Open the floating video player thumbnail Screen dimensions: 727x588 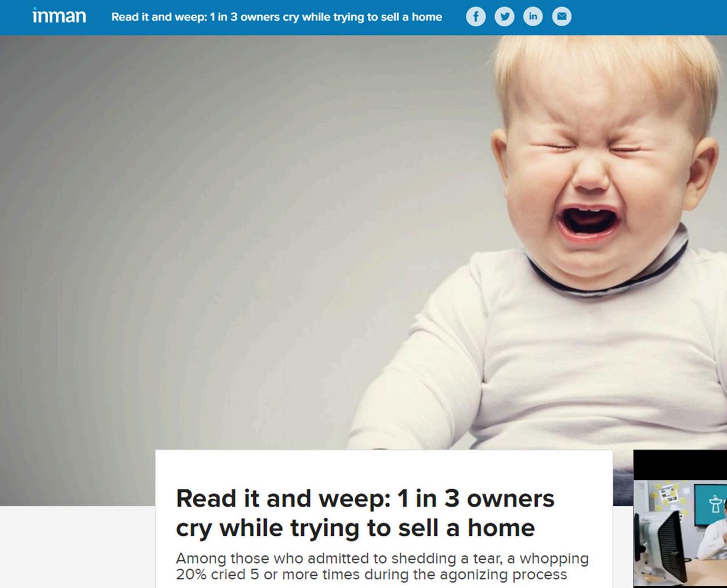tap(680, 519)
